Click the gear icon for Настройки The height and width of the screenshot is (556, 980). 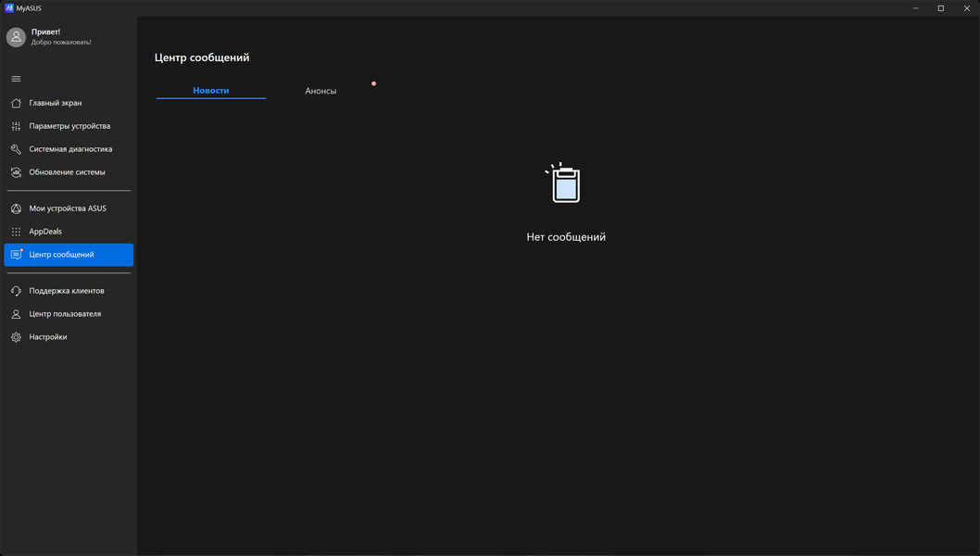point(17,337)
